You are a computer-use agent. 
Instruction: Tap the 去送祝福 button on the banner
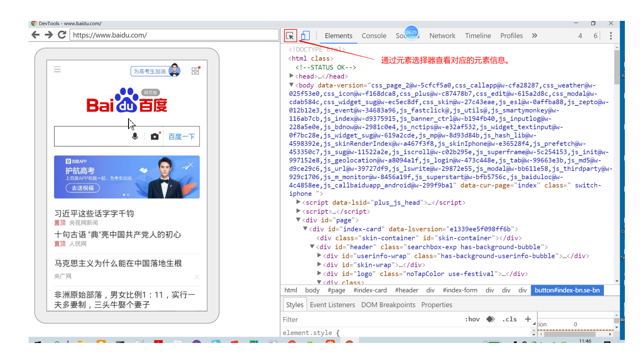pos(83,188)
